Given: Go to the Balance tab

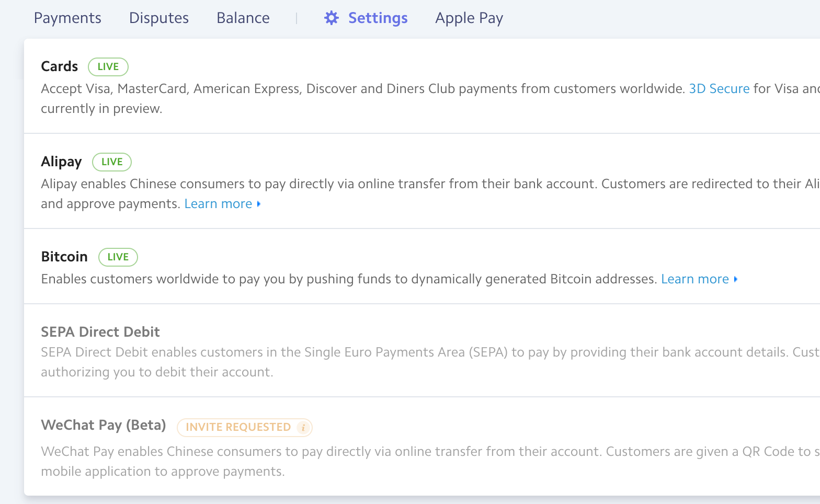Looking at the screenshot, I should tap(243, 18).
